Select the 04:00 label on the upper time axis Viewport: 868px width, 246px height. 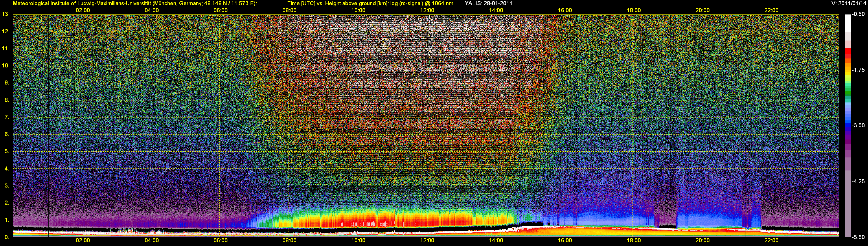[152, 10]
